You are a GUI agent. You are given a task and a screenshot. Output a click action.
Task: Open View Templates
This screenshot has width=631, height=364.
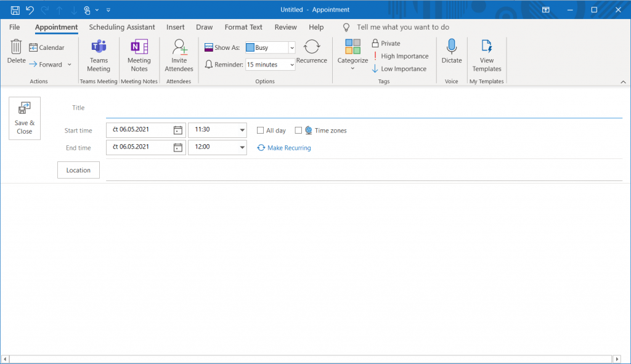point(487,48)
